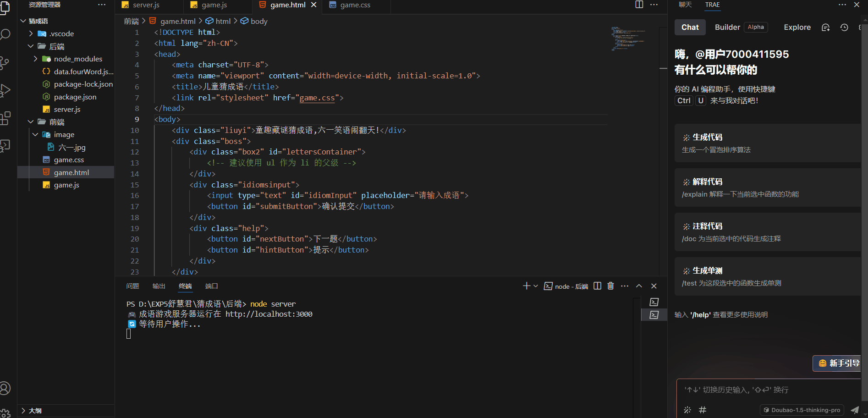
Task: Open 六一.jpg image file
Action: (66, 147)
